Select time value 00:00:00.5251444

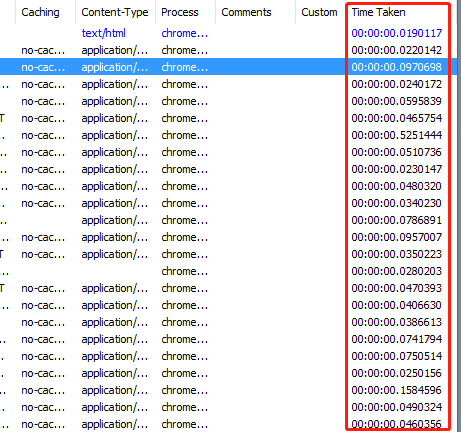[x=397, y=135]
